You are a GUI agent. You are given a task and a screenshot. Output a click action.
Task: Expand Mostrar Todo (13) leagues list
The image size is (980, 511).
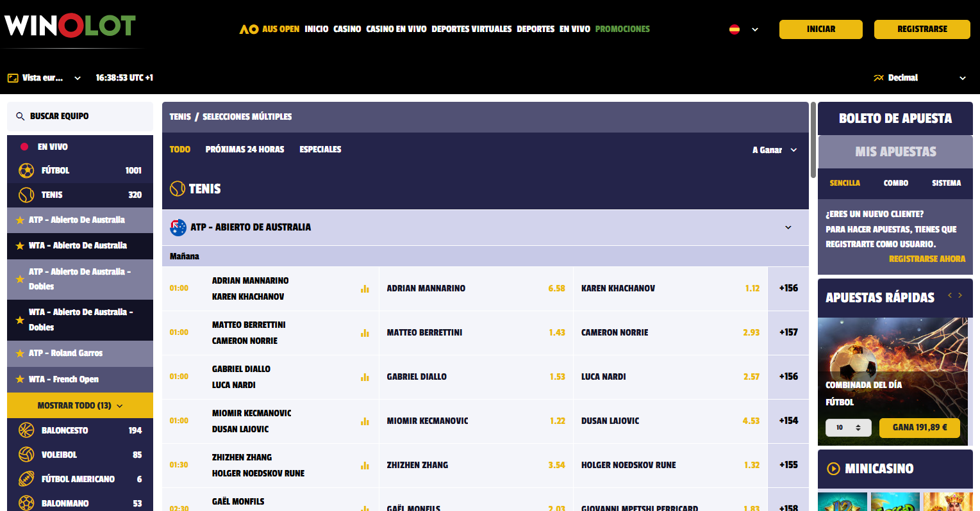[80, 405]
